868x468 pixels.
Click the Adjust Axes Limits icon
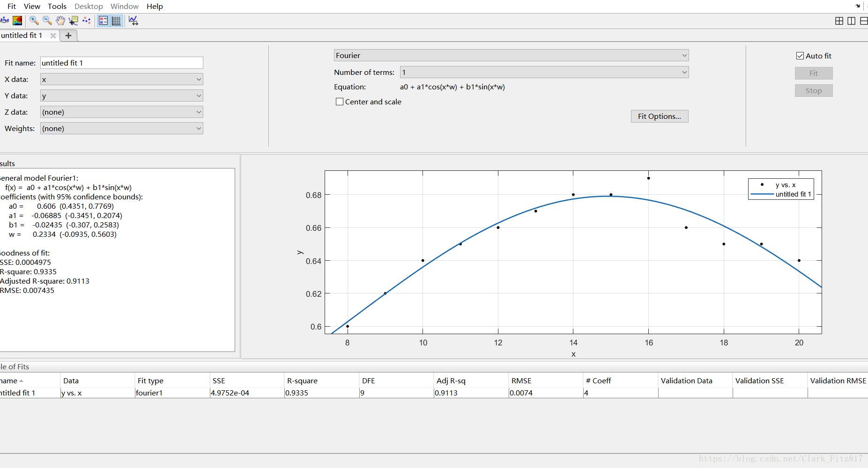click(x=134, y=21)
